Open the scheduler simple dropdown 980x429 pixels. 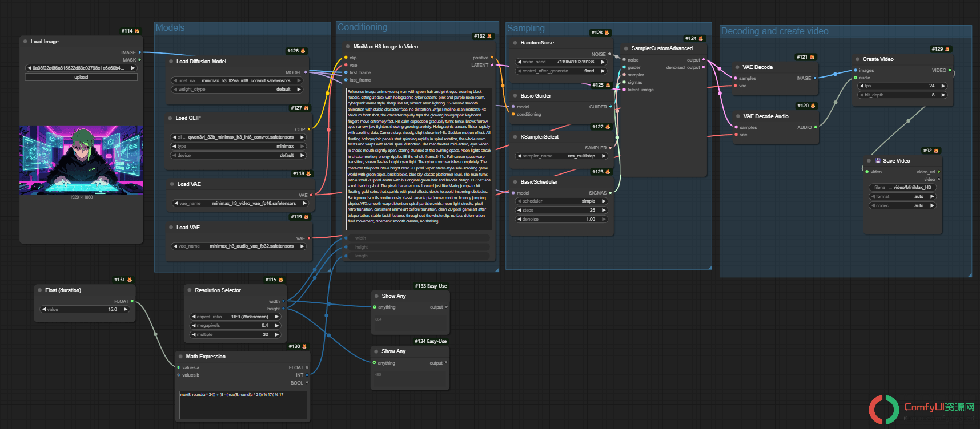coord(561,201)
